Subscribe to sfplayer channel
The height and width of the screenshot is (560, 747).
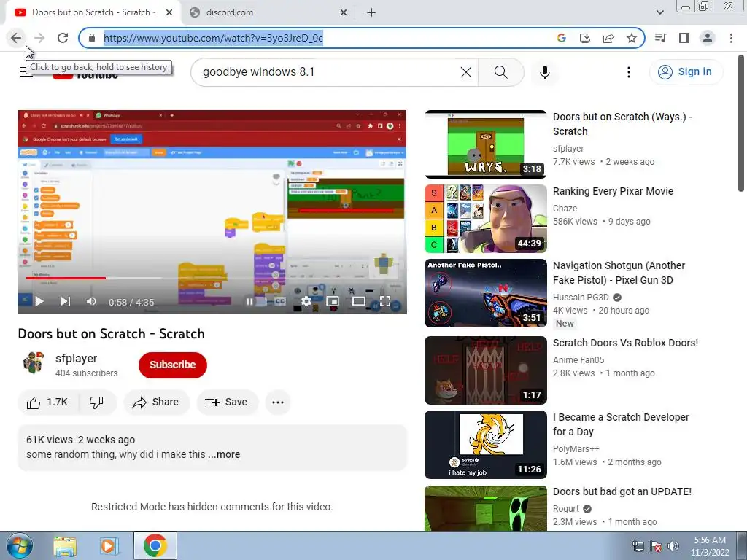172,365
